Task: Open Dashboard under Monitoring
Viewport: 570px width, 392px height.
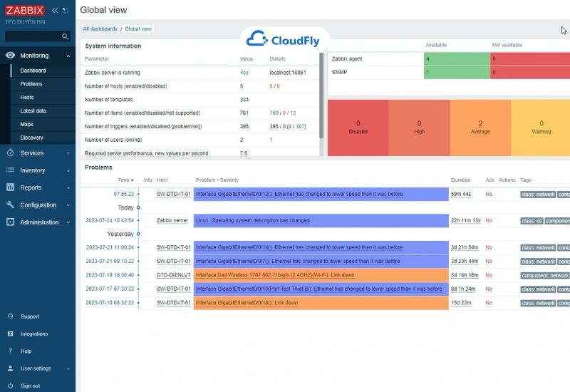Action: [33, 71]
